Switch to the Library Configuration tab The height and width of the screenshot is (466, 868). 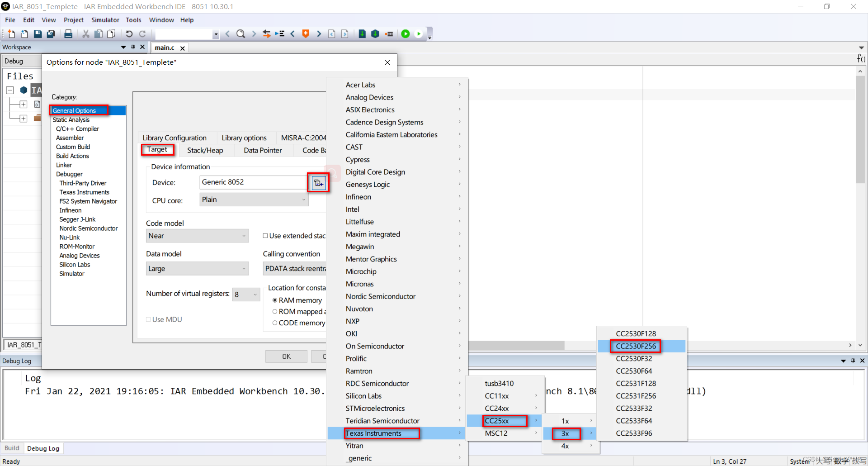click(175, 138)
